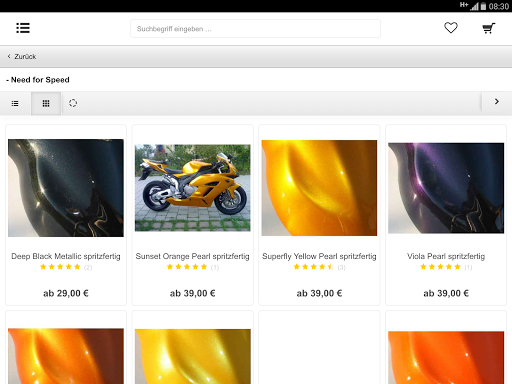This screenshot has height=384, width=512.
Task: Switch to list view layout
Action: pyautogui.click(x=15, y=103)
